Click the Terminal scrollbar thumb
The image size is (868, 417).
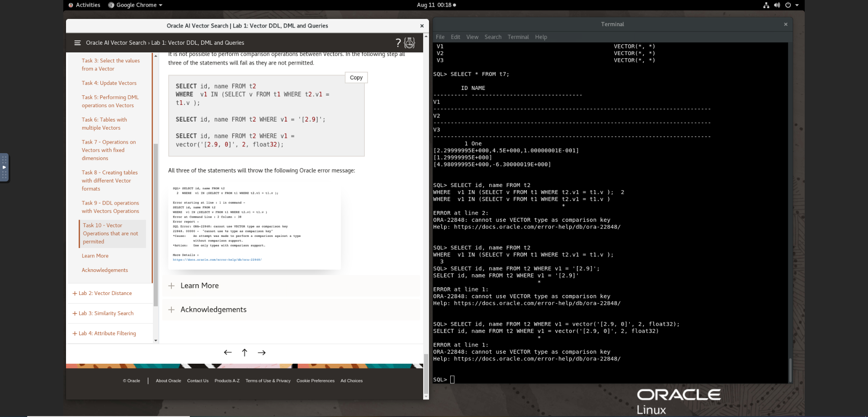click(790, 370)
